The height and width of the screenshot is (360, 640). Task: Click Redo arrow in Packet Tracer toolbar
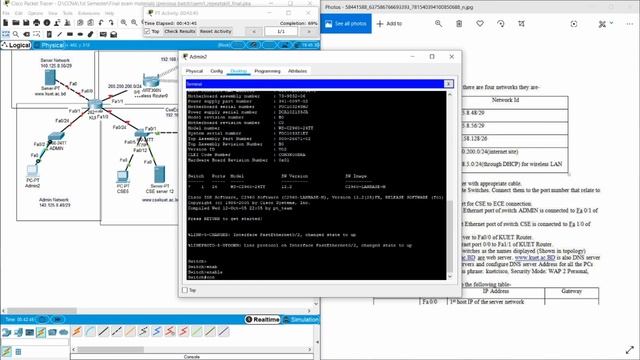(111, 23)
